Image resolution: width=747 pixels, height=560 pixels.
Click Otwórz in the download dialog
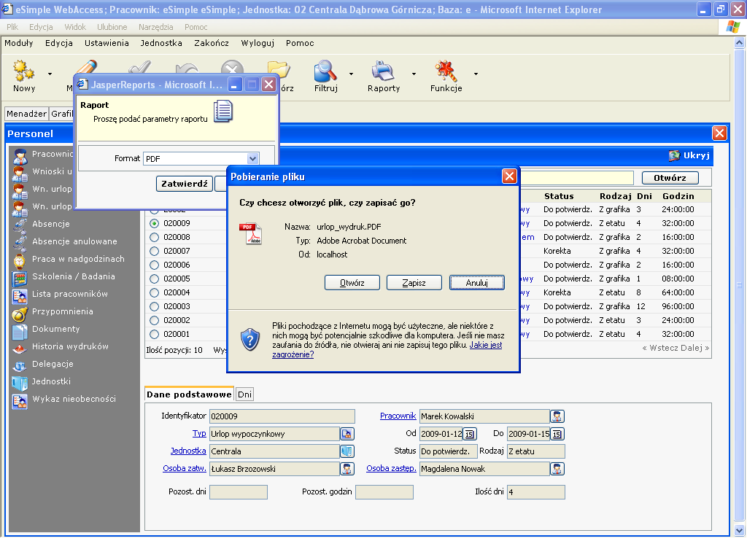[x=352, y=283]
